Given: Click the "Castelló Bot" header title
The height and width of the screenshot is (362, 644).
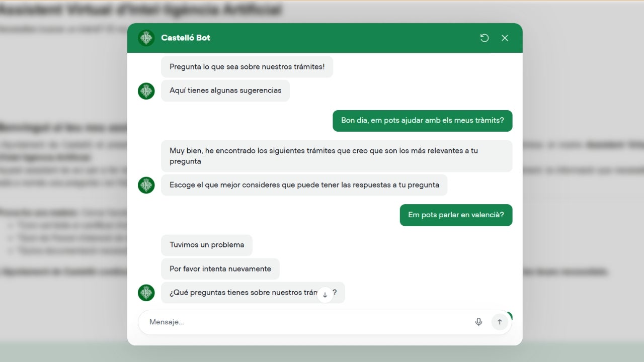Looking at the screenshot, I should coord(186,38).
